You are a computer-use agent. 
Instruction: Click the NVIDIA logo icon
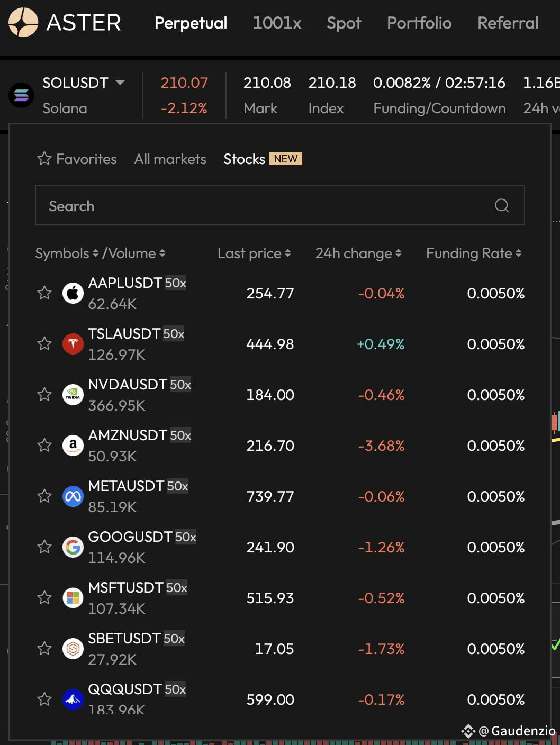(73, 395)
